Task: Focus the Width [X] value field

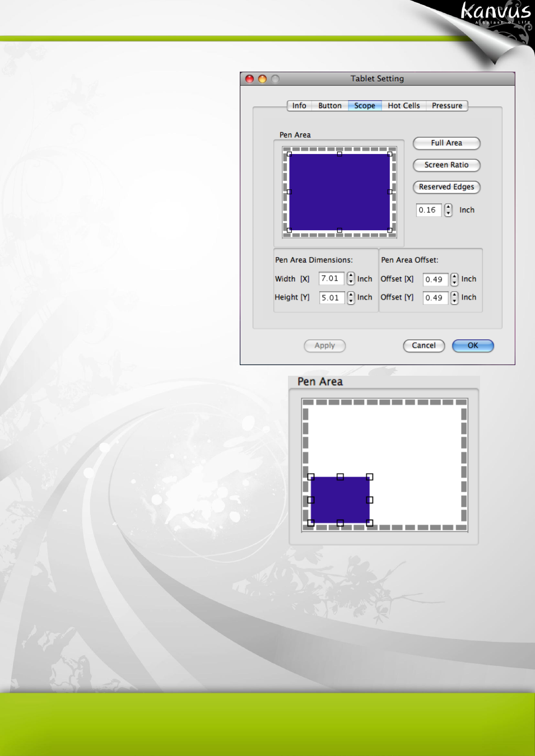Action: 332,278
